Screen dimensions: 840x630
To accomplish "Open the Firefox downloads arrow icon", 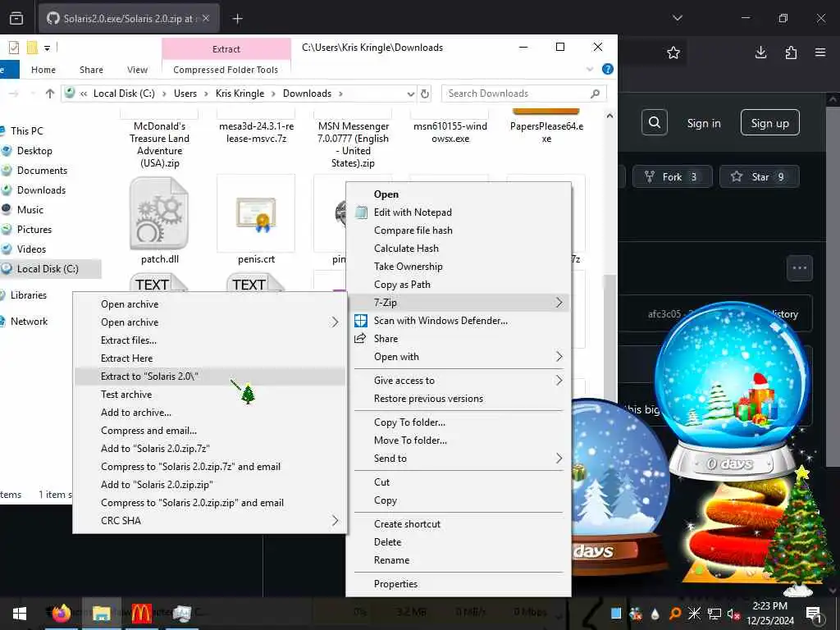I will (760, 52).
